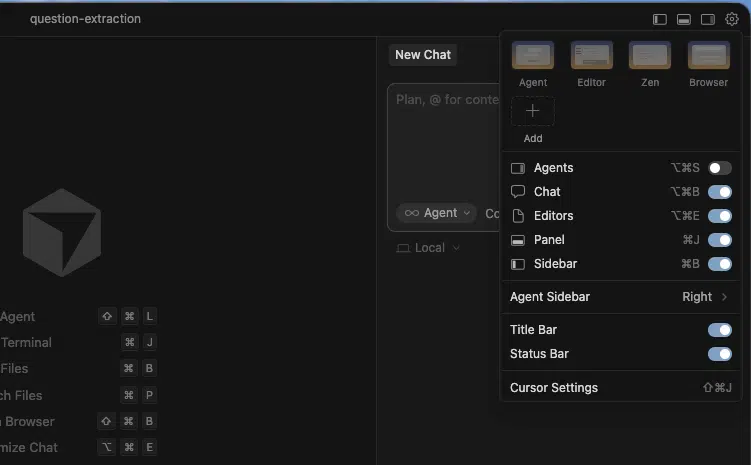Click the Agent Sidebar menu row
Image resolution: width=751 pixels, height=465 pixels.
[x=621, y=297]
